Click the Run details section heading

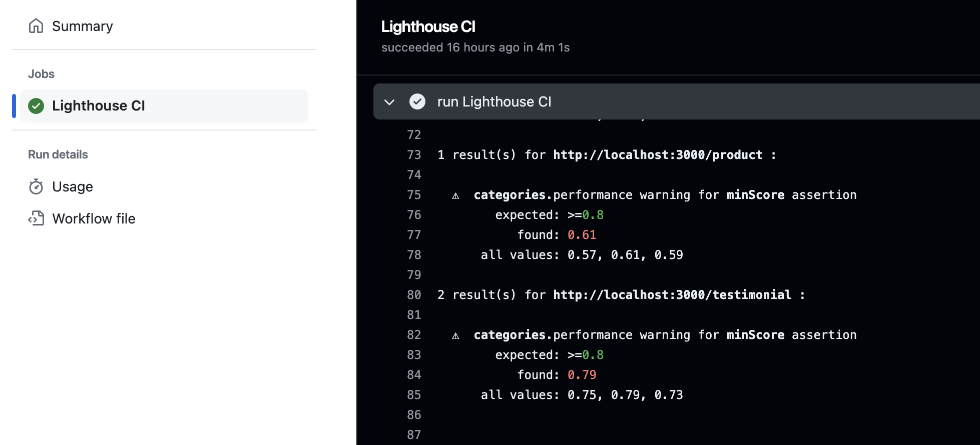point(58,154)
